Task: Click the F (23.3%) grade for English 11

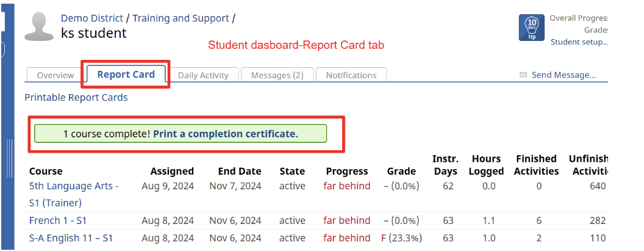Action: [x=402, y=238]
